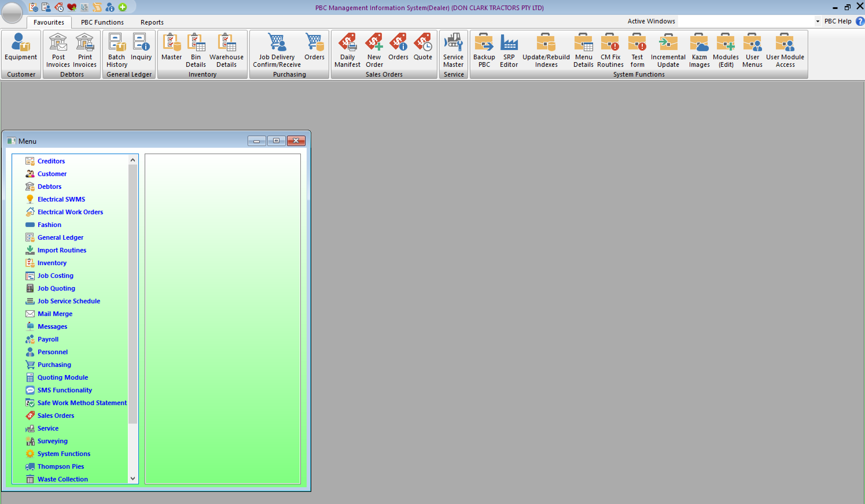Open the PBC Help question mark icon
The height and width of the screenshot is (504, 865).
click(860, 21)
